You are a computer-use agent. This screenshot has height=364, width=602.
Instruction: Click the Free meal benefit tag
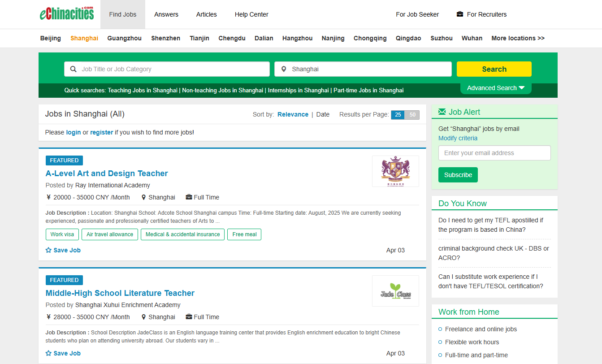tap(244, 234)
